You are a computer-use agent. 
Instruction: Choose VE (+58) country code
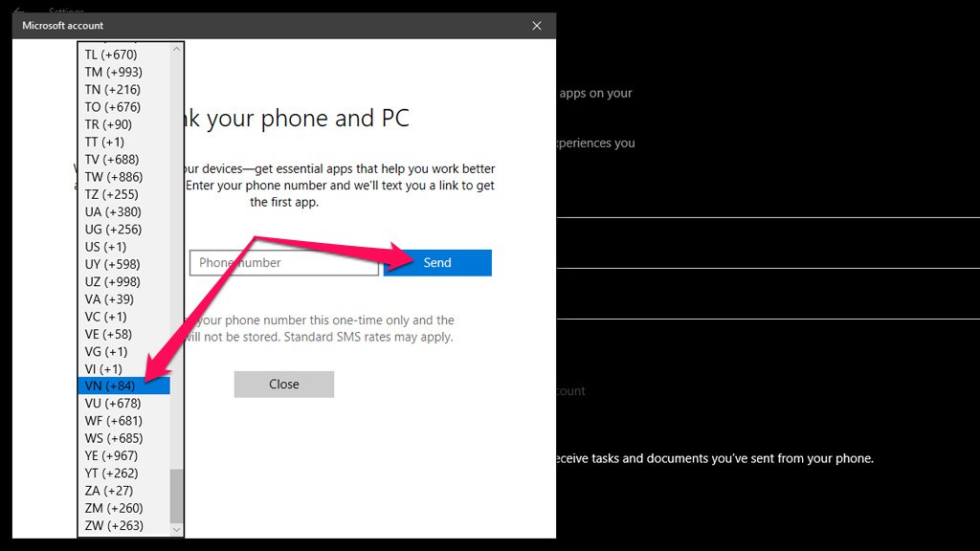(123, 335)
